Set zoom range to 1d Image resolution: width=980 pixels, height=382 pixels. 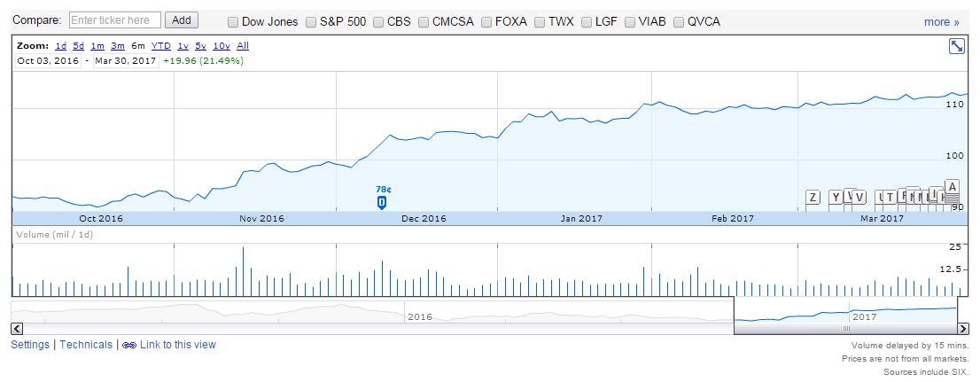[60, 46]
